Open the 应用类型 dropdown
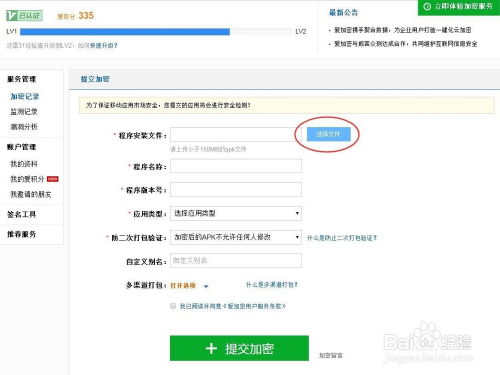 coord(236,213)
